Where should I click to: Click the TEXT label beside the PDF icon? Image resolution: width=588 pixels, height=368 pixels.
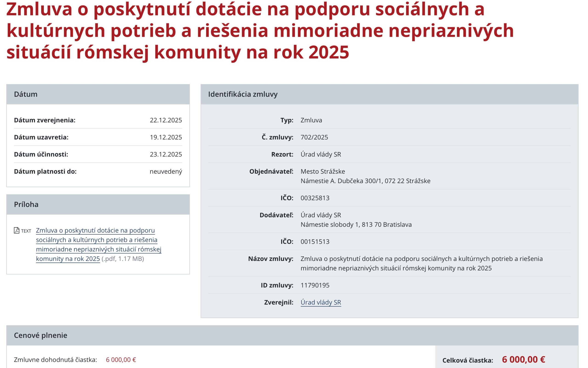pyautogui.click(x=26, y=231)
